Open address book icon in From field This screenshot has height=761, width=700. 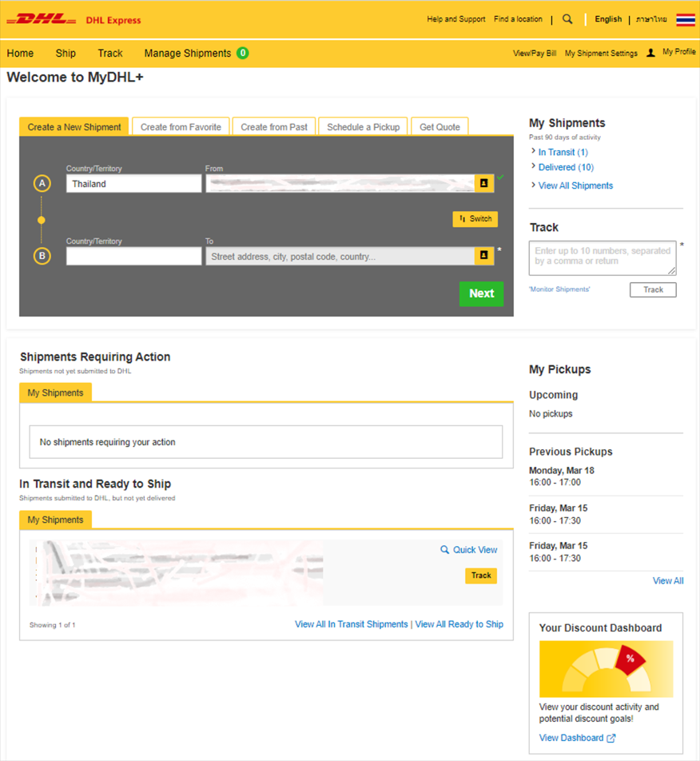(483, 184)
